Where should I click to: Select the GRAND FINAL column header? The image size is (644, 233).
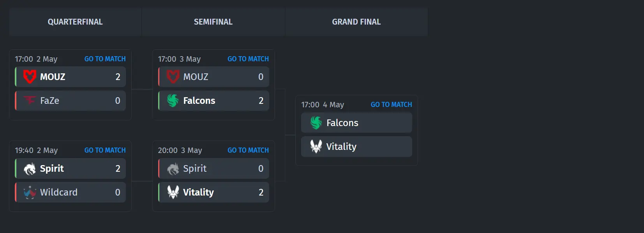coord(356,22)
